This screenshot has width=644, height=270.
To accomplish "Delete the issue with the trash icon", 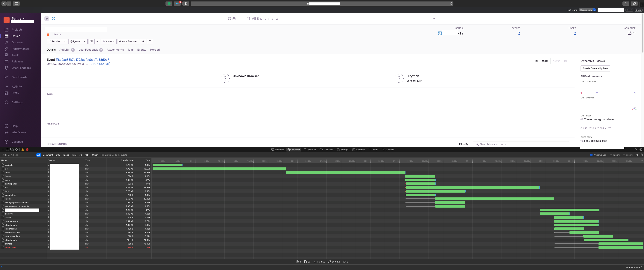I will [x=92, y=41].
